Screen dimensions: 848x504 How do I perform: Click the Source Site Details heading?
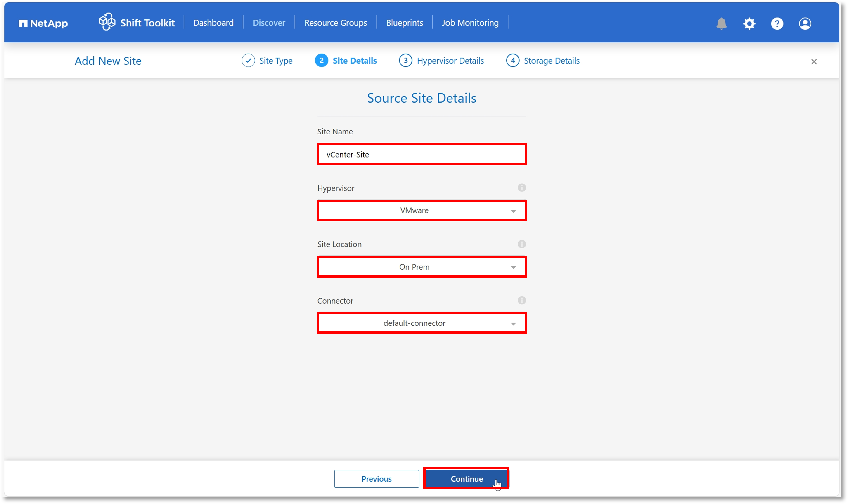(421, 98)
